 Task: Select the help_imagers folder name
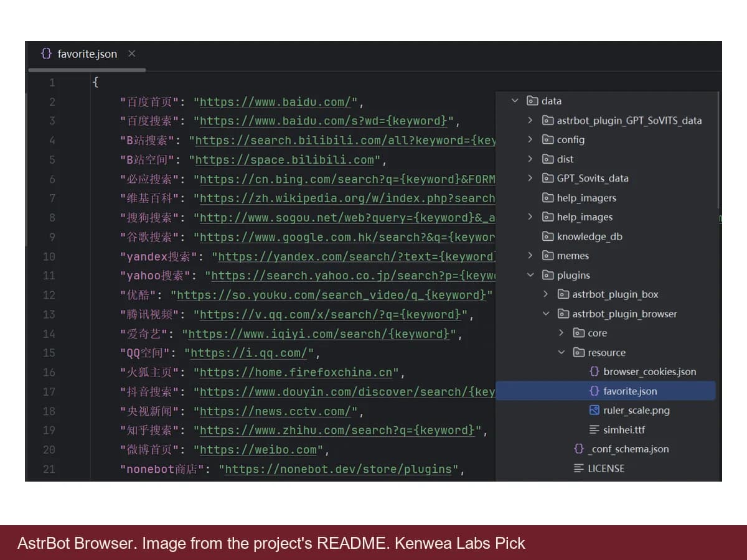pos(586,198)
